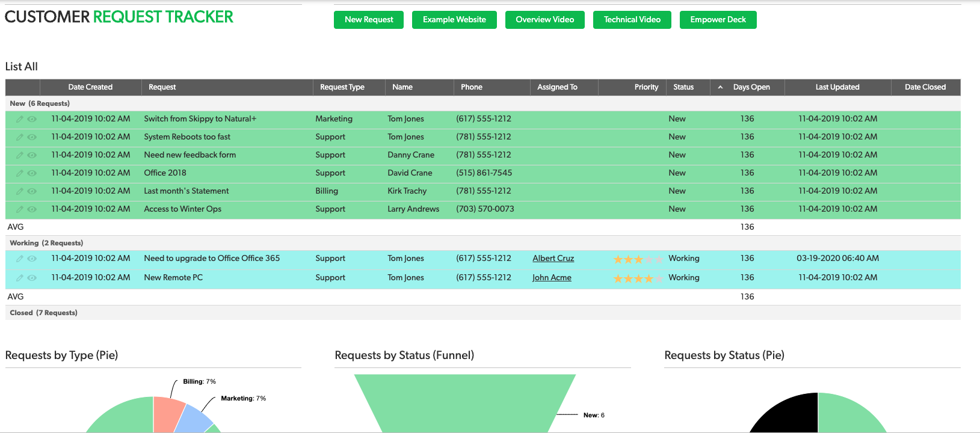Open the John Acme assignee link
980x433 pixels.
pyautogui.click(x=552, y=278)
